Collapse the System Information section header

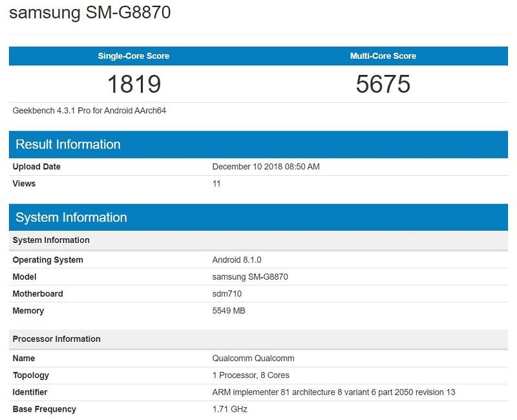coord(69,217)
